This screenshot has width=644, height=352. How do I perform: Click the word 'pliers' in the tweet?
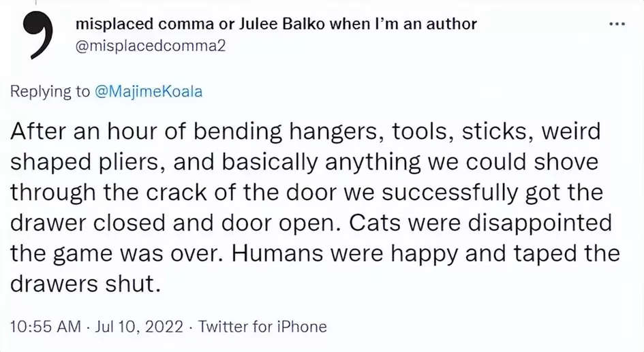pos(132,163)
